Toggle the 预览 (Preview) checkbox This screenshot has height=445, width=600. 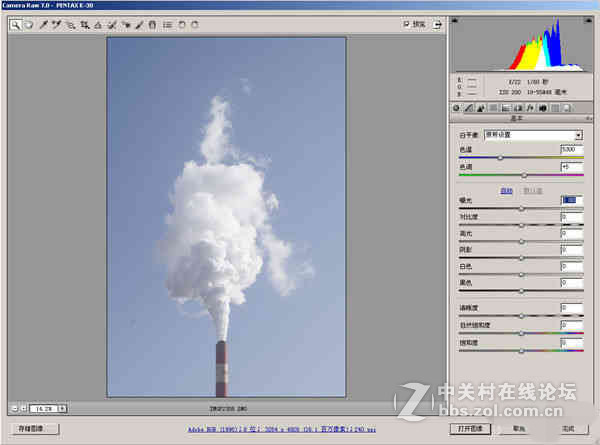pos(406,24)
